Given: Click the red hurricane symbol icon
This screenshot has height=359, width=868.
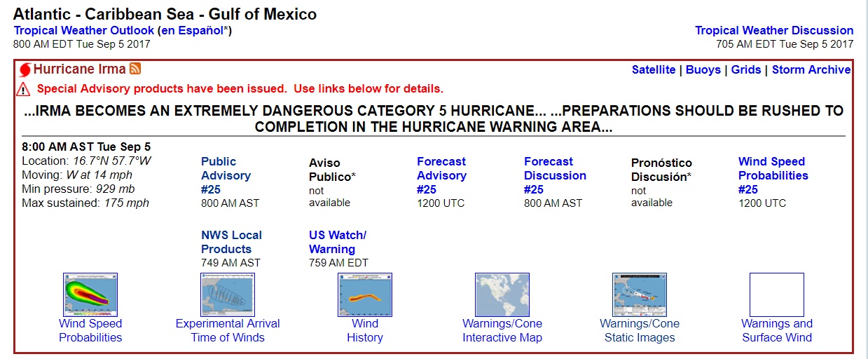Looking at the screenshot, I should click(x=25, y=70).
